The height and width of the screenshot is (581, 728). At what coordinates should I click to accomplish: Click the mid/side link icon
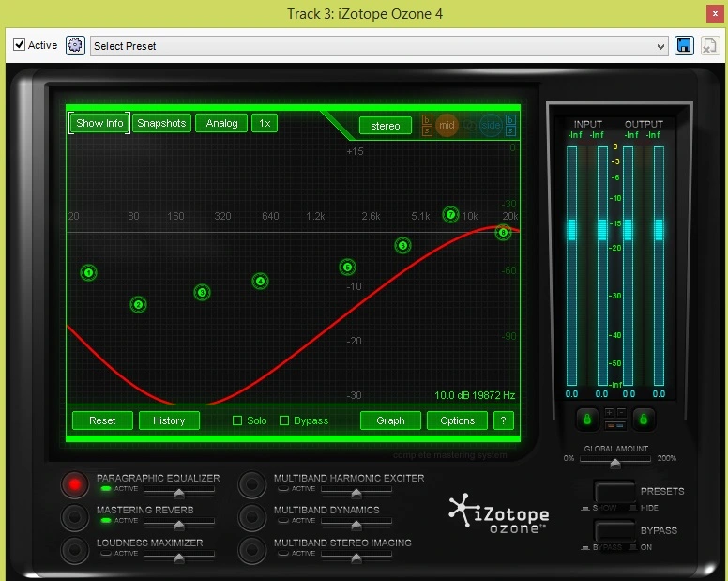(x=469, y=126)
